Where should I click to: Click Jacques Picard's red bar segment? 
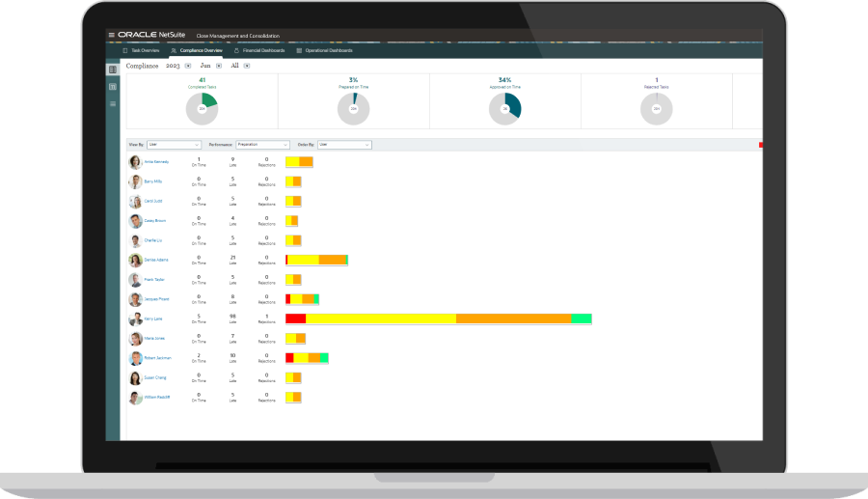pyautogui.click(x=287, y=299)
